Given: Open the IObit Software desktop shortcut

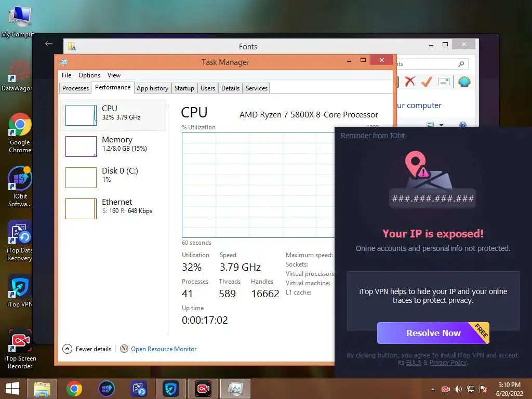Looking at the screenshot, I should 20,187.
